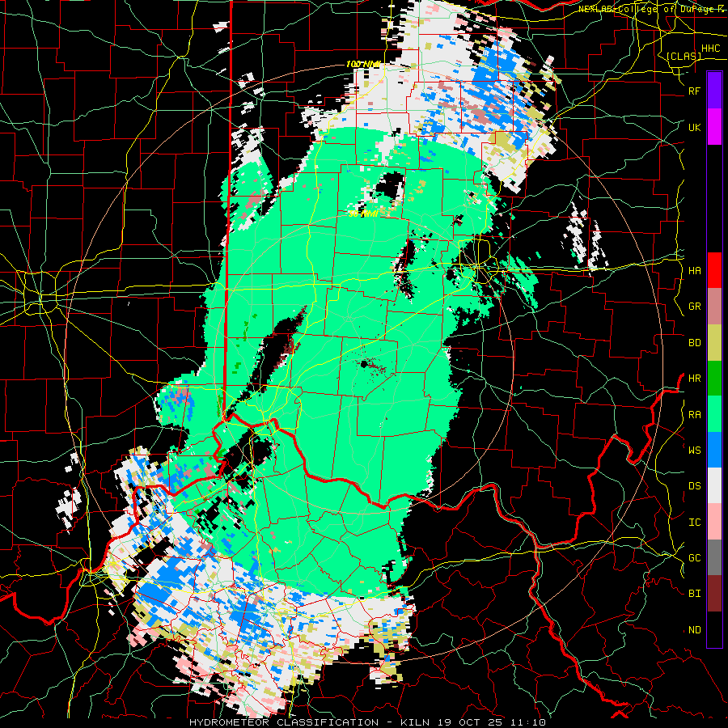Select the HR legend label

[695, 379]
